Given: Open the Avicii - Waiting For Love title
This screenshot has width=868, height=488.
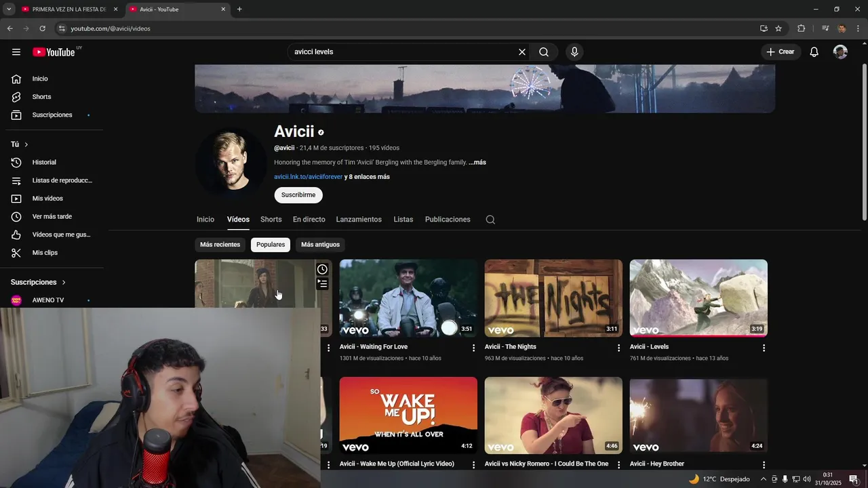Looking at the screenshot, I should coord(374,347).
